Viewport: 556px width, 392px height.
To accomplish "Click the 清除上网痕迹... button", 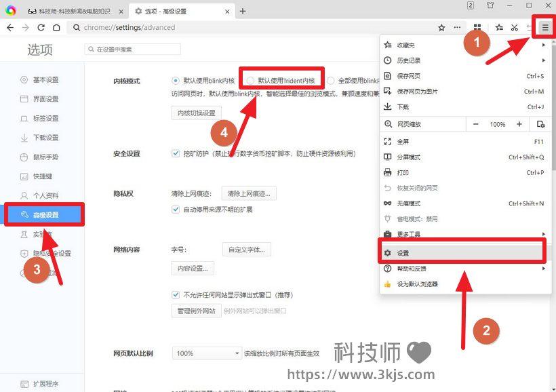I will (249, 193).
